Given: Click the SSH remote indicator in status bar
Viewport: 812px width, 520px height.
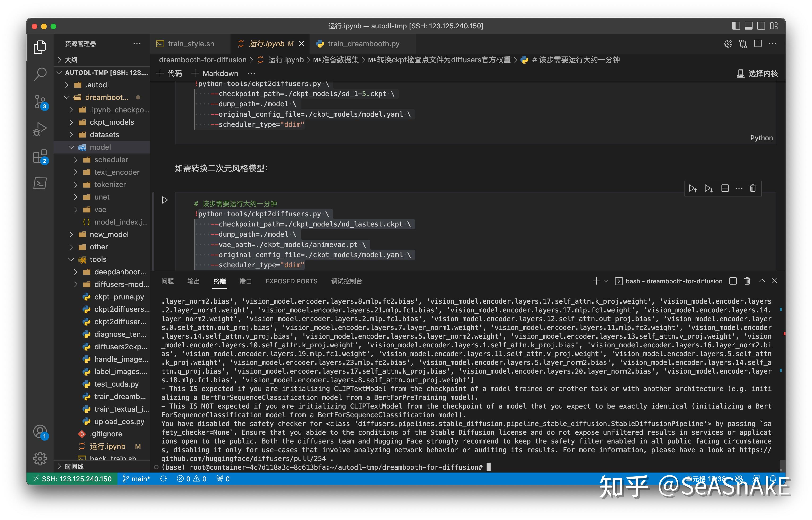Looking at the screenshot, I should (72, 479).
